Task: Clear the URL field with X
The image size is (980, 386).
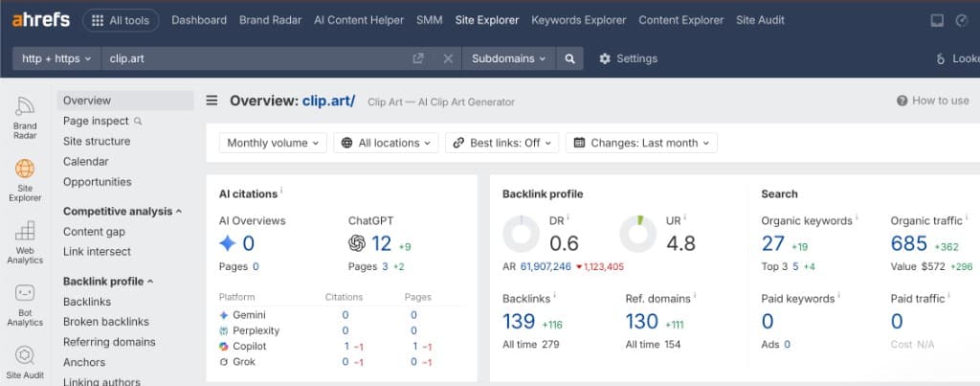Action: 448,58
